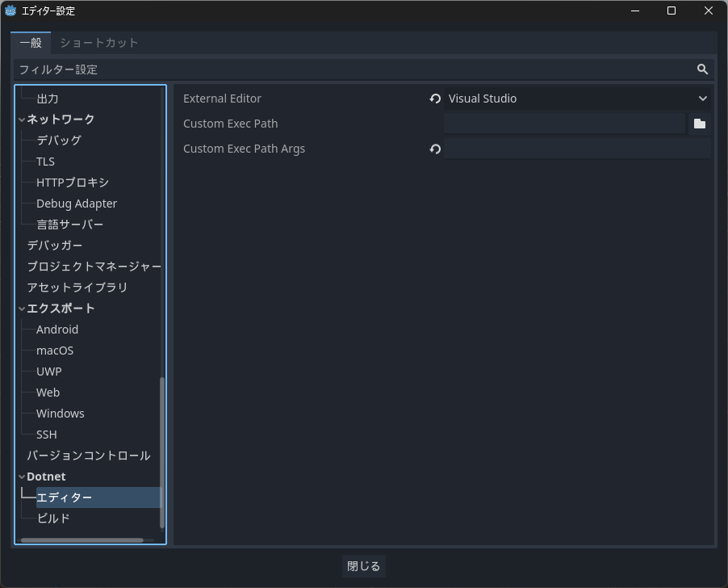728x588 pixels.
Task: Click the ネットワーク category label
Action: (x=61, y=120)
